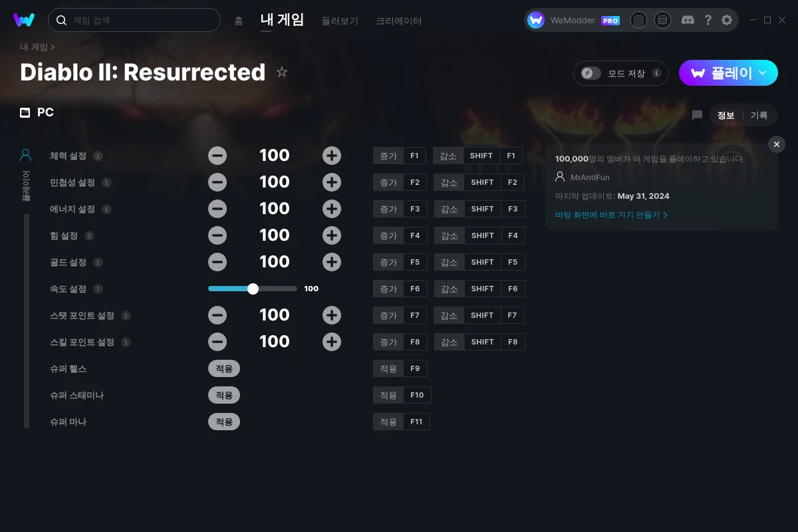Toggle the 모드 저장 switch

click(x=591, y=73)
